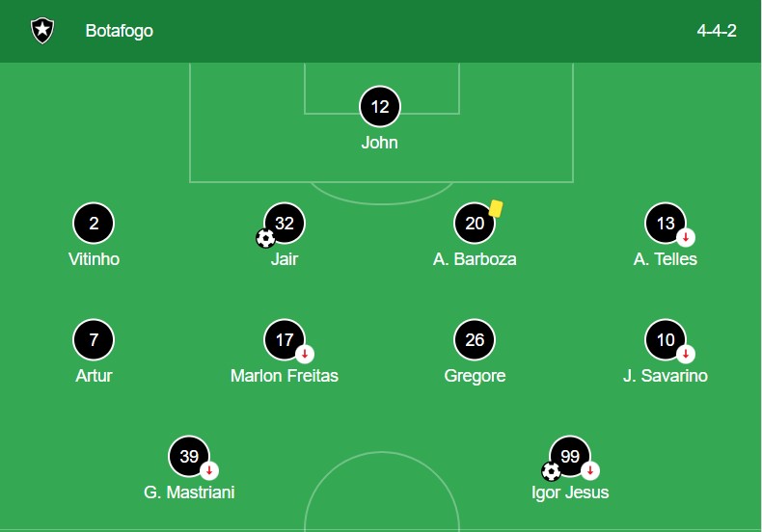Open Gregore's number 26 player badge
This screenshot has width=762, height=532.
pos(475,339)
